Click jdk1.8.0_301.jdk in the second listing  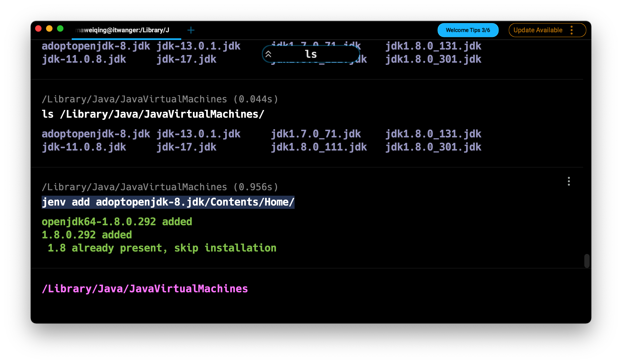(433, 147)
